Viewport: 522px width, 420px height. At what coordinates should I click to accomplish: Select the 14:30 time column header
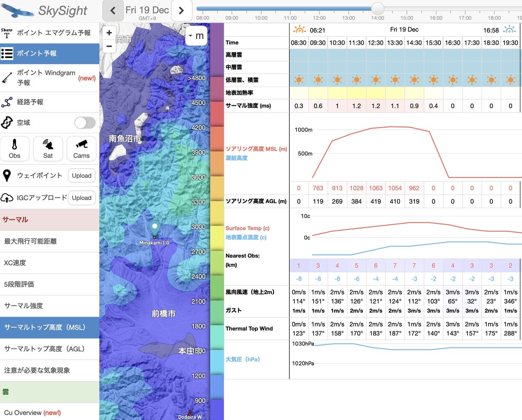pyautogui.click(x=414, y=43)
